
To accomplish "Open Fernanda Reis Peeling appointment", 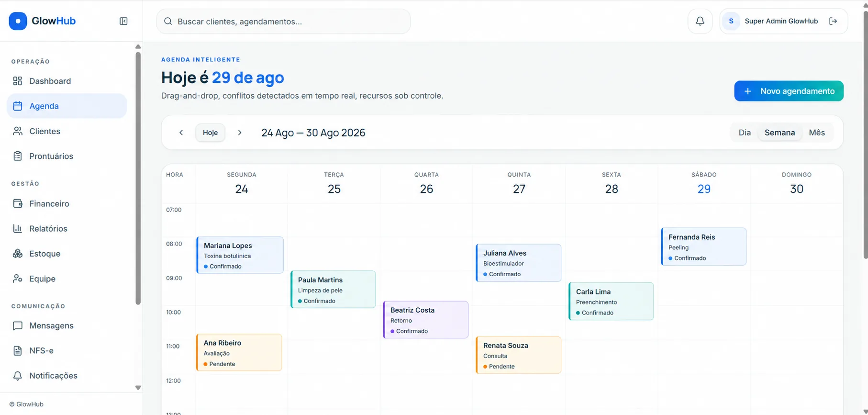I will tap(703, 247).
